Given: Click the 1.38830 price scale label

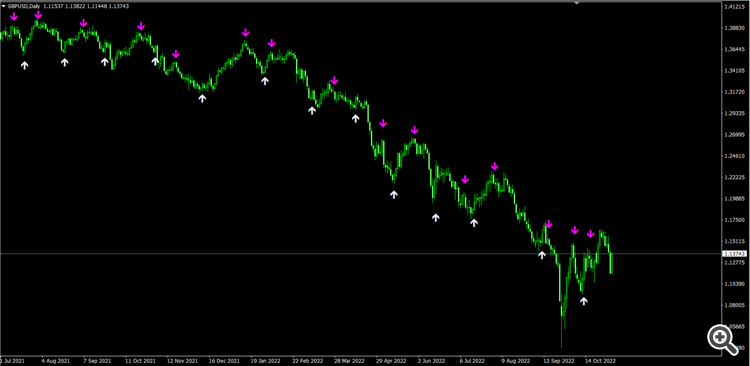Looking at the screenshot, I should pyautogui.click(x=734, y=28).
